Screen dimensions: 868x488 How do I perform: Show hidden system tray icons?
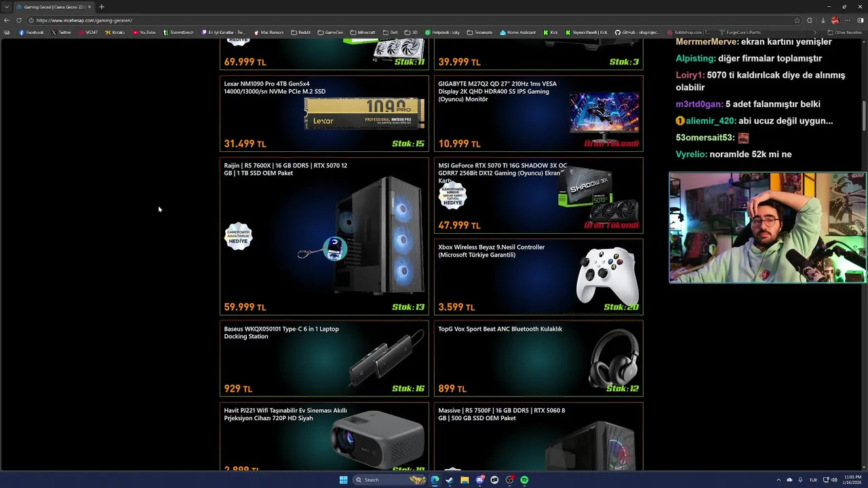point(778,480)
